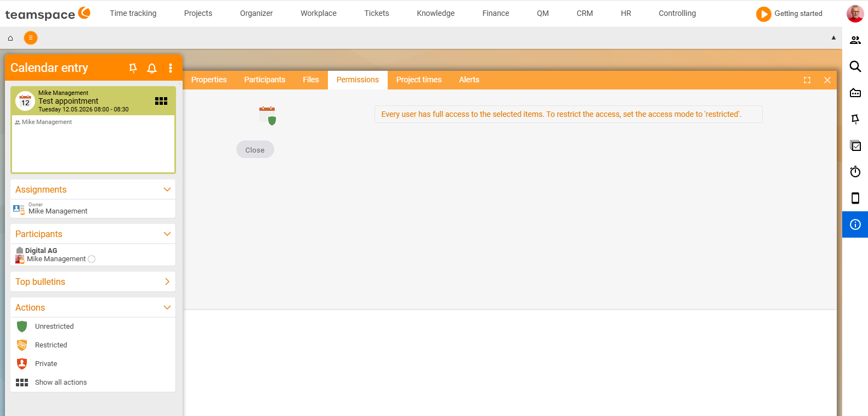Open the Projects menu
The width and height of the screenshot is (868, 416).
pyautogui.click(x=198, y=13)
